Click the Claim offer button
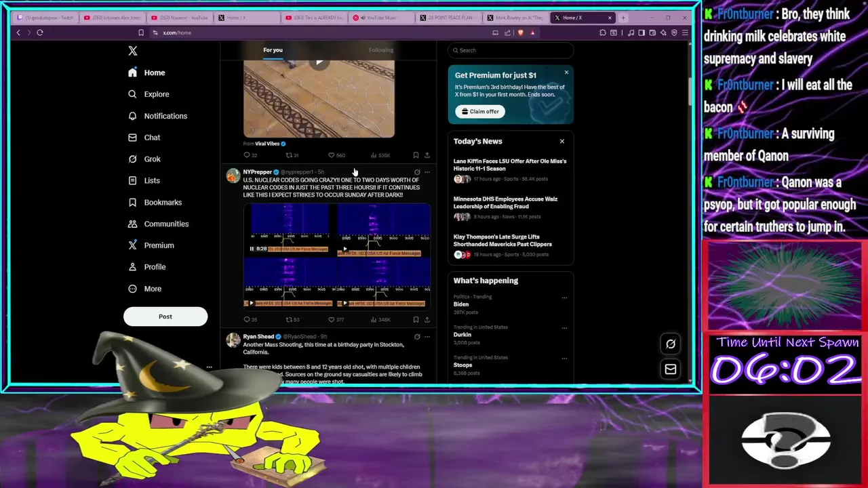The width and height of the screenshot is (868, 488). 480,112
